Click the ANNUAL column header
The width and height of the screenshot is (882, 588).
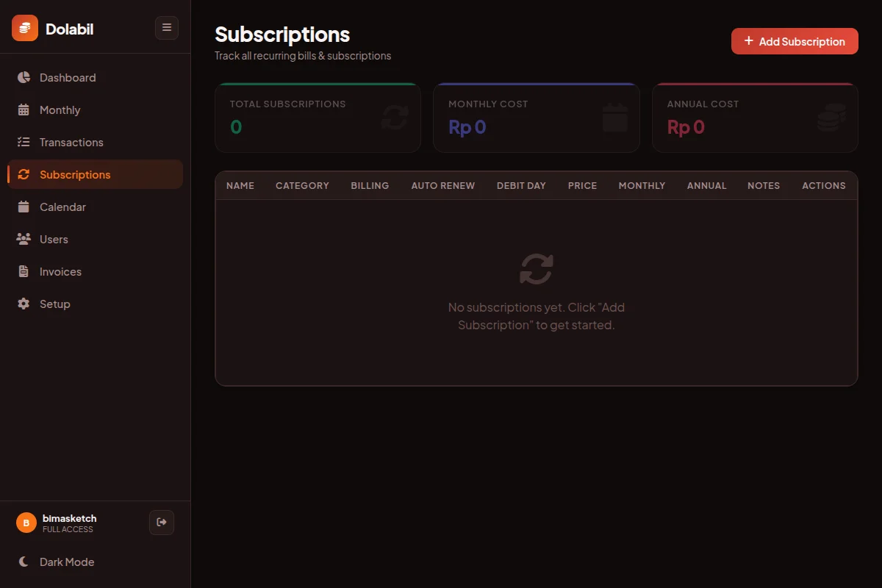[706, 185]
